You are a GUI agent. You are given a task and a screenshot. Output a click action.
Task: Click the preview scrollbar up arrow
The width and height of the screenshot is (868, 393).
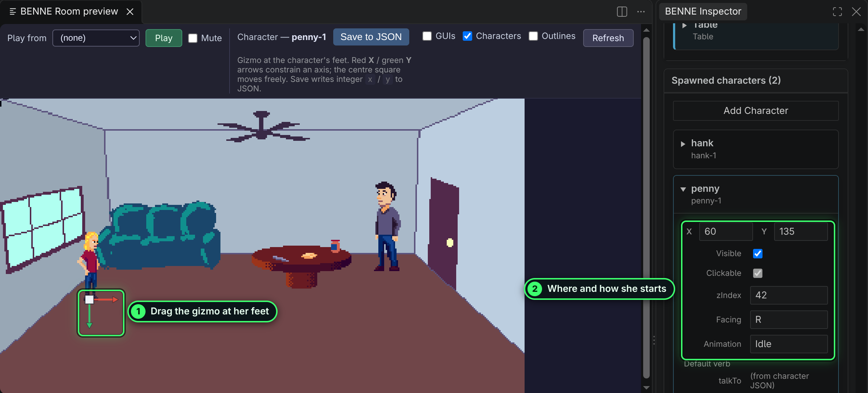point(646,30)
